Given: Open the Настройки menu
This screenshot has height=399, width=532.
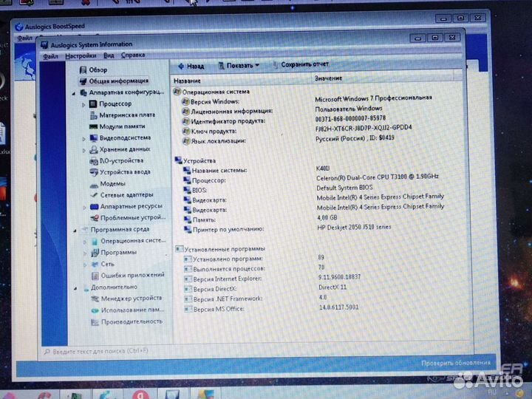Looking at the screenshot, I should 81,55.
